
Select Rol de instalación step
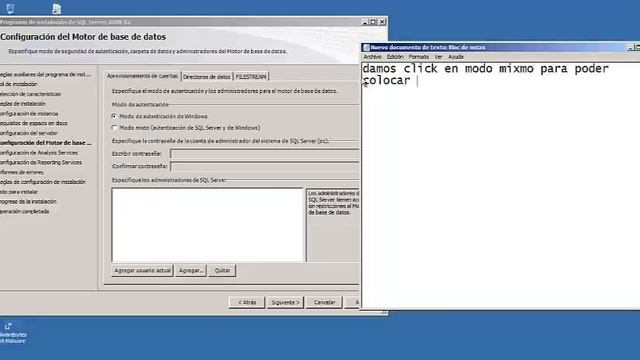(x=18, y=84)
